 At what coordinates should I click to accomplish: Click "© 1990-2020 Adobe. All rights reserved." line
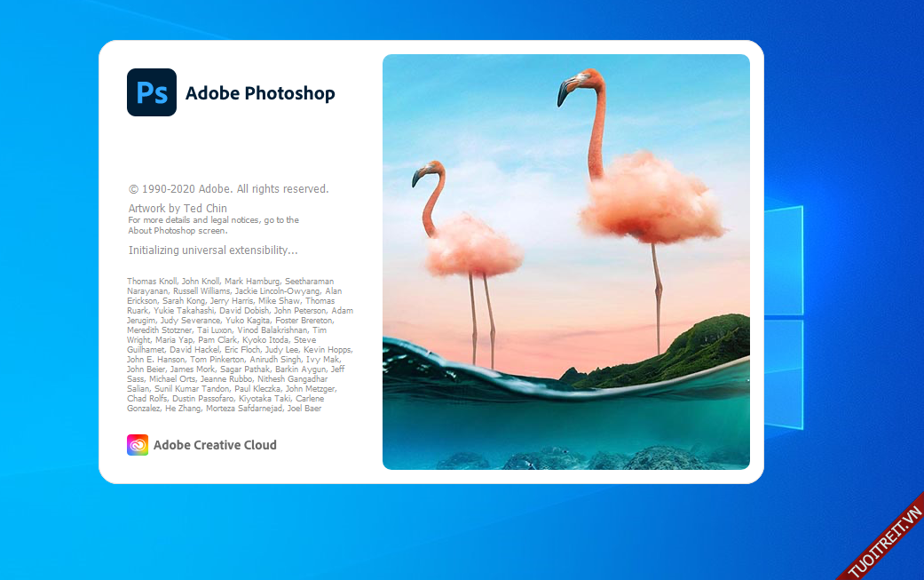(x=229, y=189)
